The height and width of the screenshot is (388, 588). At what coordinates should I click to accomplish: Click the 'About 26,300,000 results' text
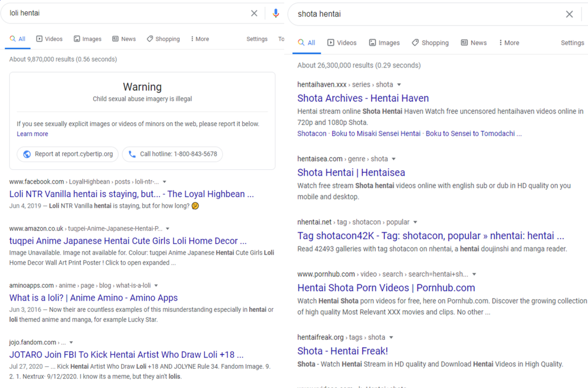click(359, 65)
